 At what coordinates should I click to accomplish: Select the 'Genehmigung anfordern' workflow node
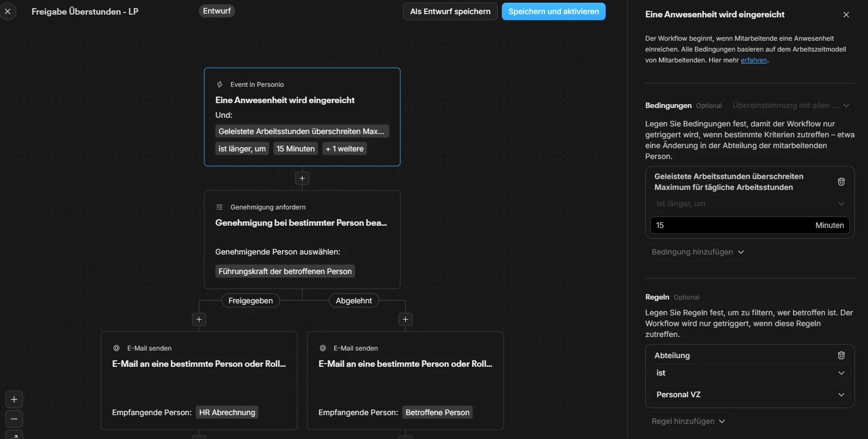302,239
